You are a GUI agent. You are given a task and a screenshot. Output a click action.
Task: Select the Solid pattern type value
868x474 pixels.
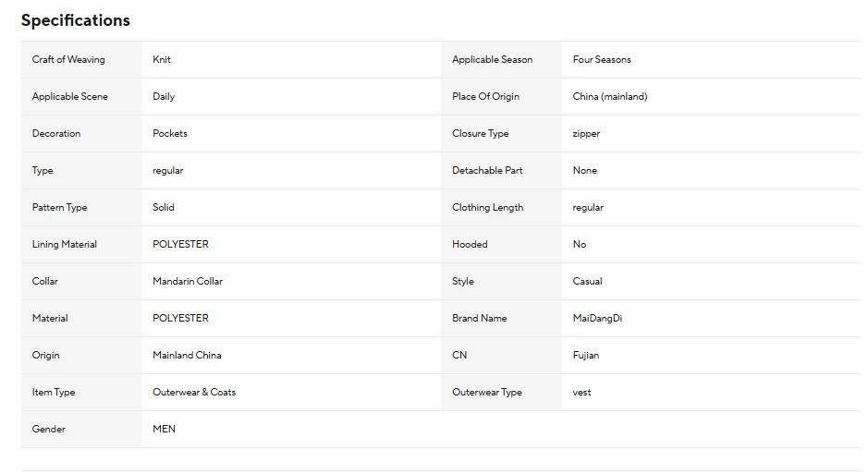(164, 207)
